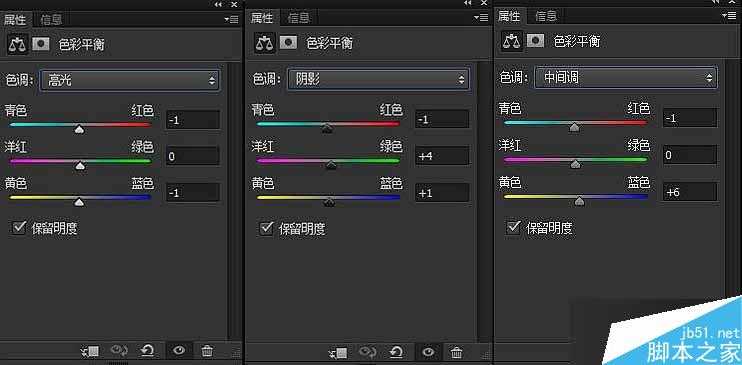Image resolution: width=742 pixels, height=365 pixels.
Task: Switch to the 属性 tab in the 高光 panel
Action: (15, 19)
